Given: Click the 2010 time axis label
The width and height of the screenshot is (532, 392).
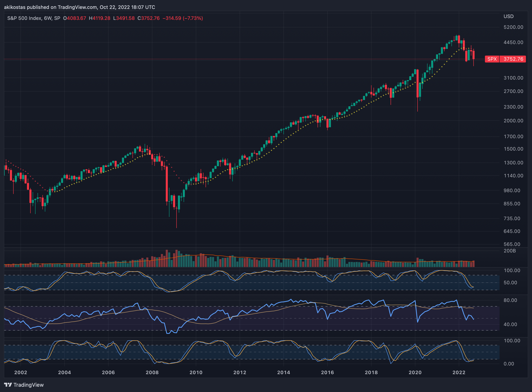Looking at the screenshot, I should coord(196,373).
